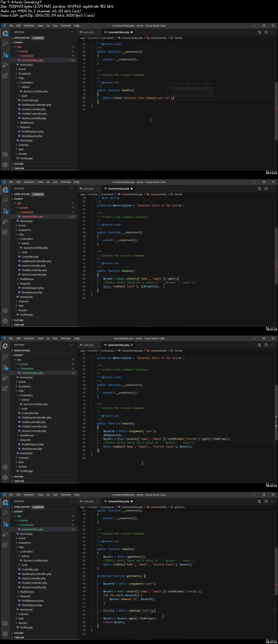Close the GenerateStats.php tab in the 00:05:56 frame

click(132, 345)
